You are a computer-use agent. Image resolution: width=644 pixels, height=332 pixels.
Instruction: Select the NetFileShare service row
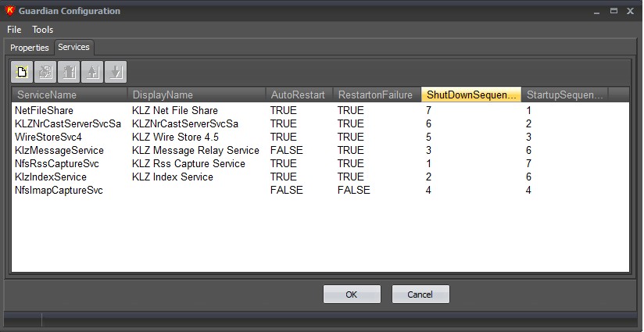pos(320,110)
